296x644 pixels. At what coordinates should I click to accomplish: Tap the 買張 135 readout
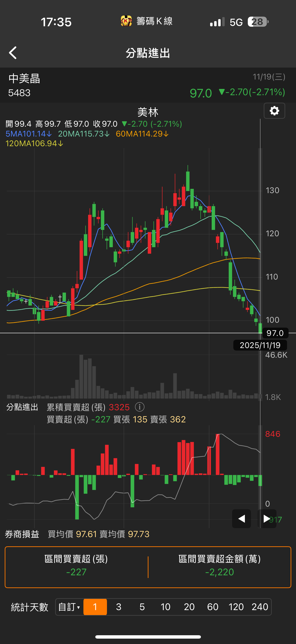tap(130, 419)
